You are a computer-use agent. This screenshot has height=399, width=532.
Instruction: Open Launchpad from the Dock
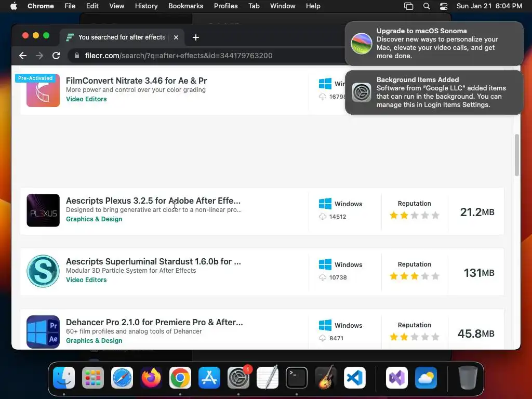click(x=93, y=378)
